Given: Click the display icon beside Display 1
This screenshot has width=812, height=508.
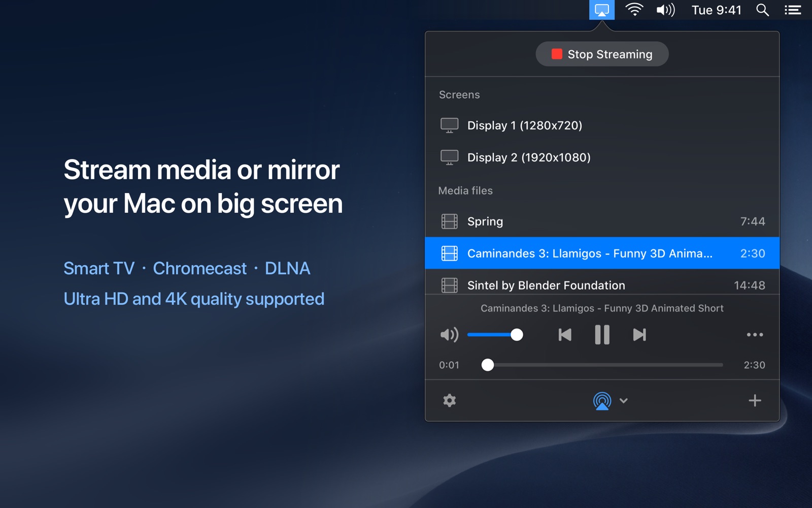Looking at the screenshot, I should pyautogui.click(x=449, y=125).
